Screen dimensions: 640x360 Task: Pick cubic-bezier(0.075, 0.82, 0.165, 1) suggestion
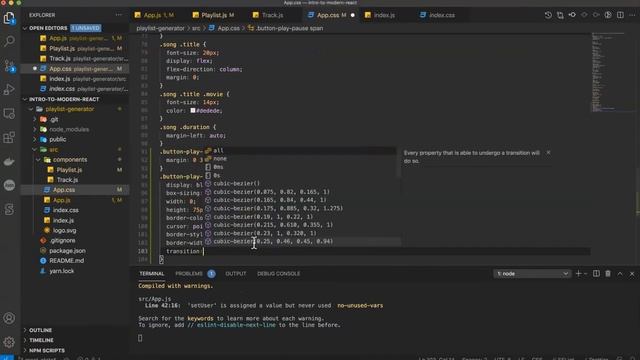click(299, 192)
